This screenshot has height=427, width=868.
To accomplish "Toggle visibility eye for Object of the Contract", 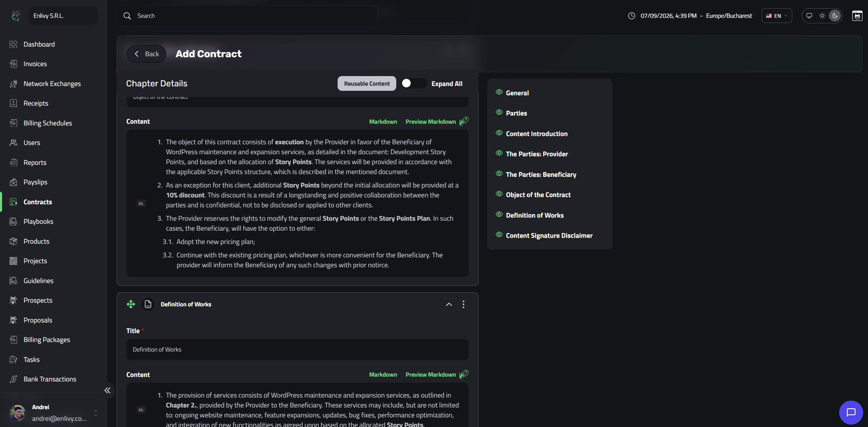I will [499, 194].
